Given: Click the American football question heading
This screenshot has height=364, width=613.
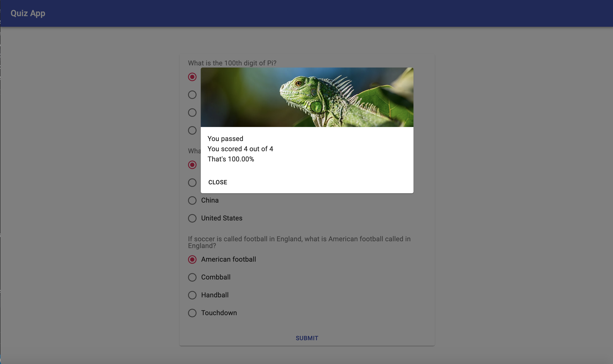Looking at the screenshot, I should (299, 242).
